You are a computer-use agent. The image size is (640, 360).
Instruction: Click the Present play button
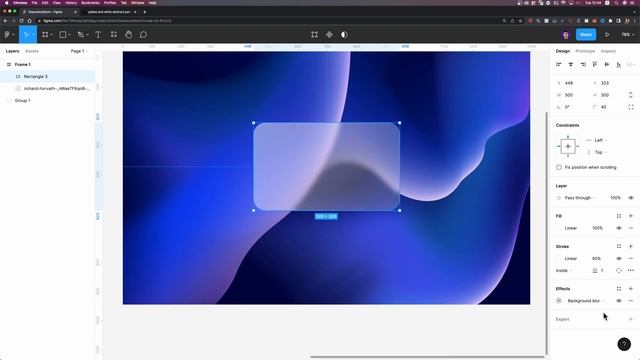(607, 35)
